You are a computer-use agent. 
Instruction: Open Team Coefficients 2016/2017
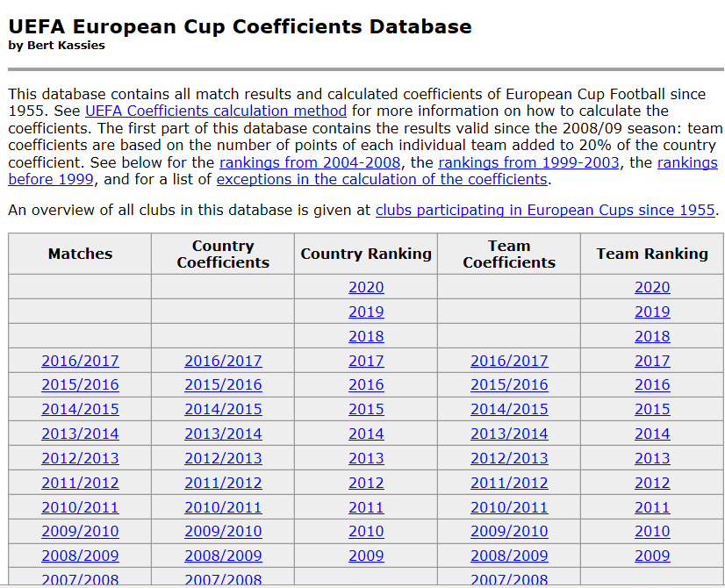510,361
